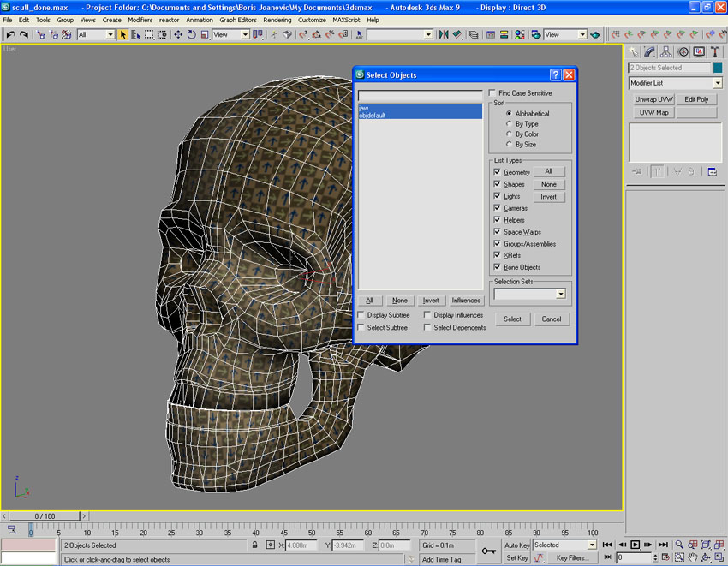Click the Redo arrow in the main toolbar
The image size is (728, 566).
[24, 34]
